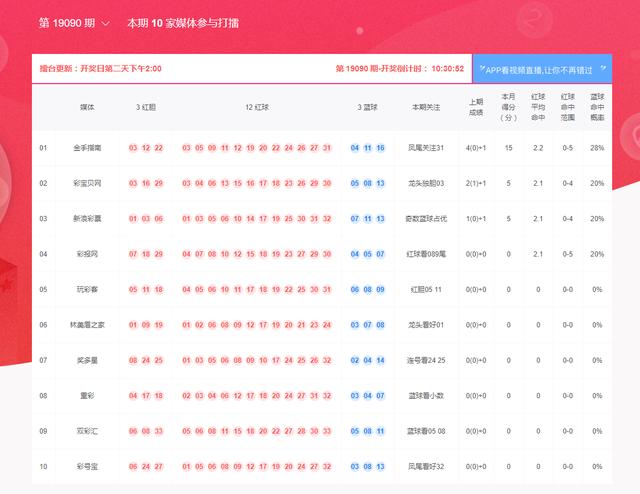Select red ball 31 in row 08
Image resolution: width=640 pixels, height=494 pixels.
(314, 396)
